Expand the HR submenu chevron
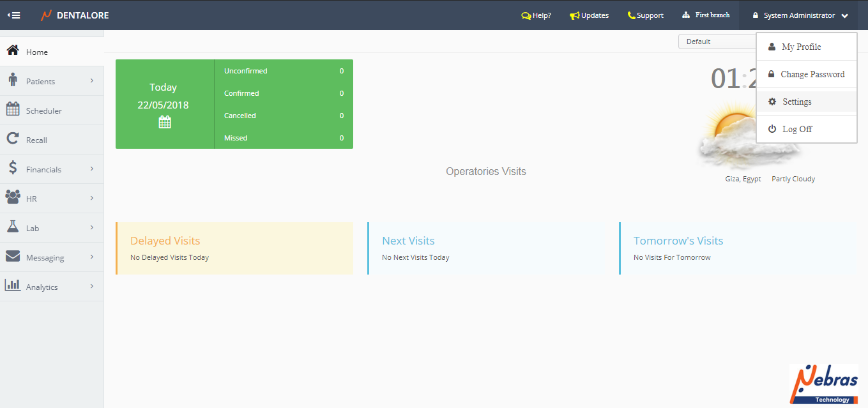 pyautogui.click(x=92, y=199)
